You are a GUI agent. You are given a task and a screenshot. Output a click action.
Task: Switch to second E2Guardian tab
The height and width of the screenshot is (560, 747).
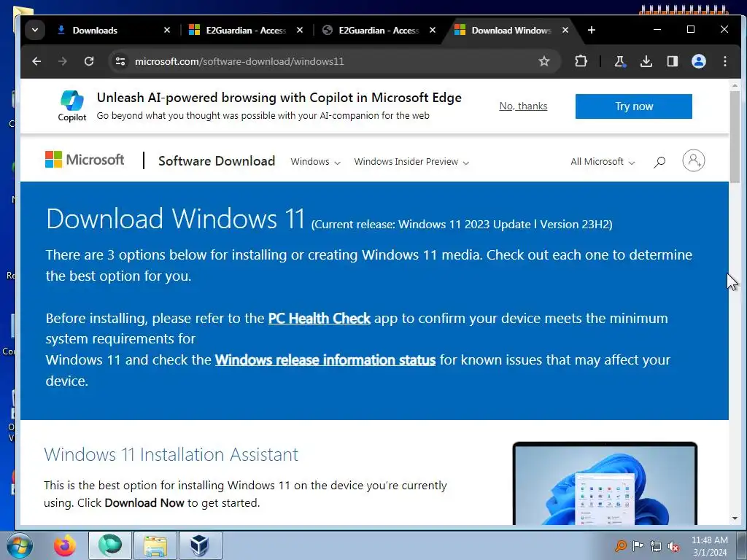(378, 30)
